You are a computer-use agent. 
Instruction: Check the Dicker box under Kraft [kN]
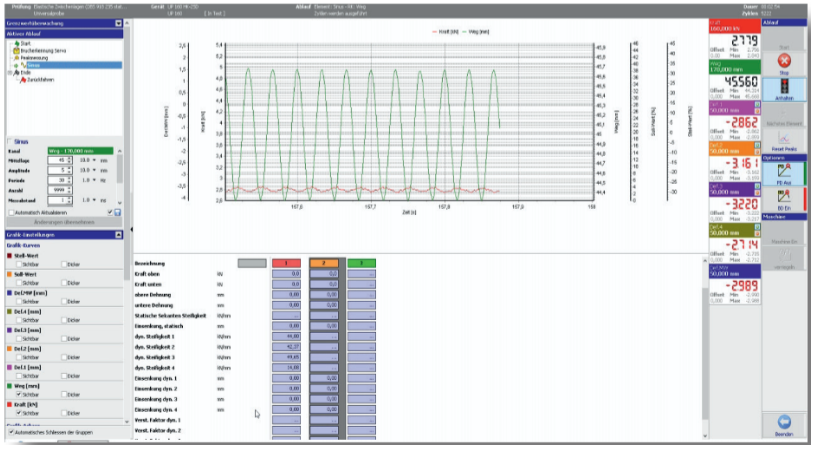(x=63, y=413)
